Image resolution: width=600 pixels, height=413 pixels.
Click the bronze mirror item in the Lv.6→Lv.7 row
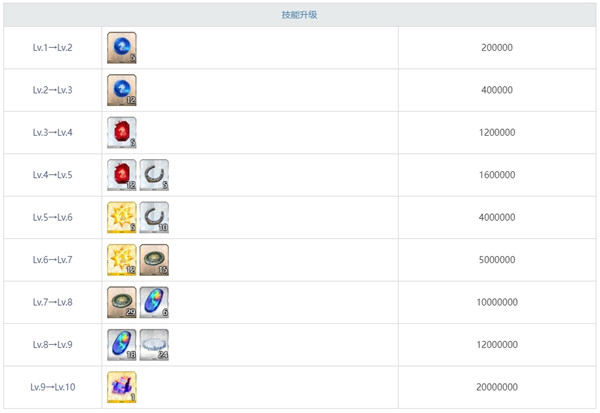point(154,260)
